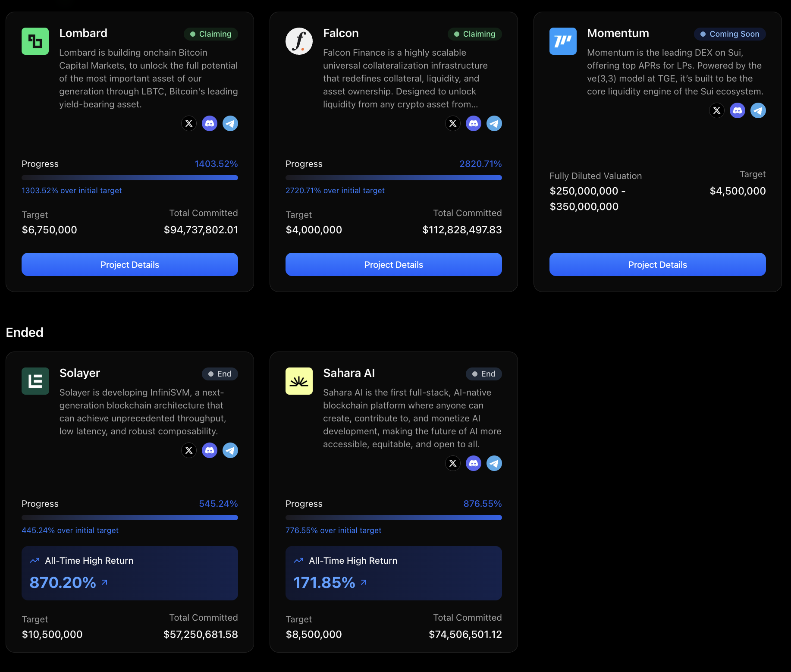
Task: Click Solayer's 545.24% progress value
Action: 218,504
